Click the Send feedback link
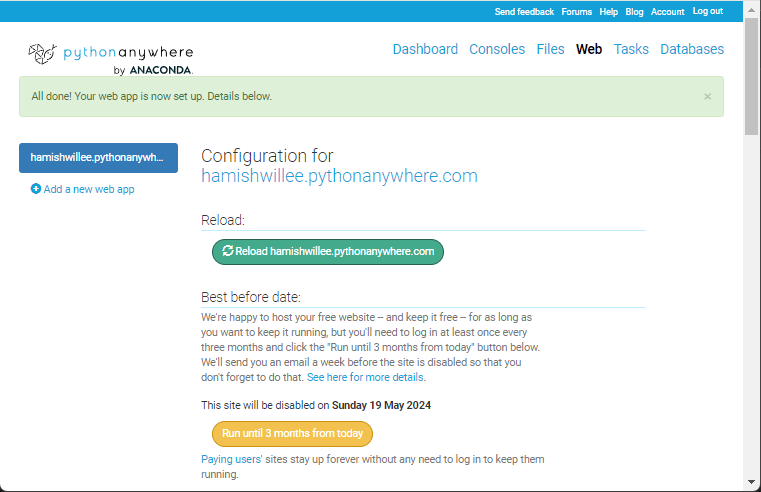The image size is (761, 492). click(524, 12)
